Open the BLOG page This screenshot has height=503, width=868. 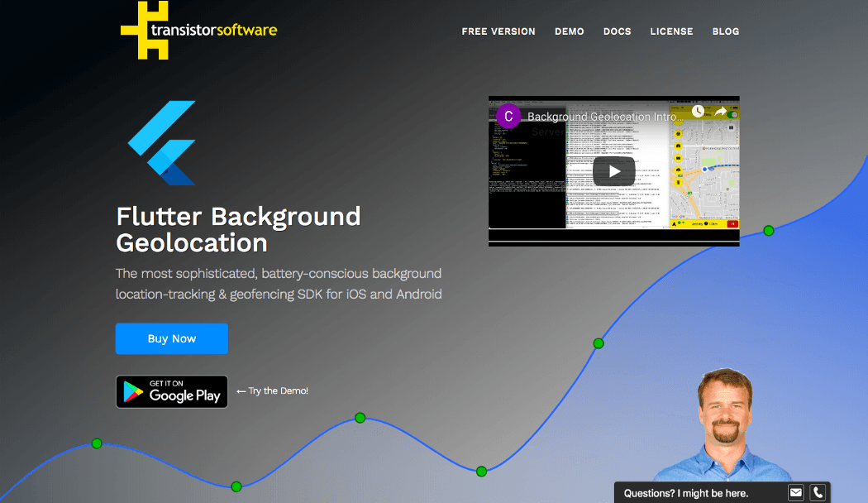pyautogui.click(x=726, y=31)
